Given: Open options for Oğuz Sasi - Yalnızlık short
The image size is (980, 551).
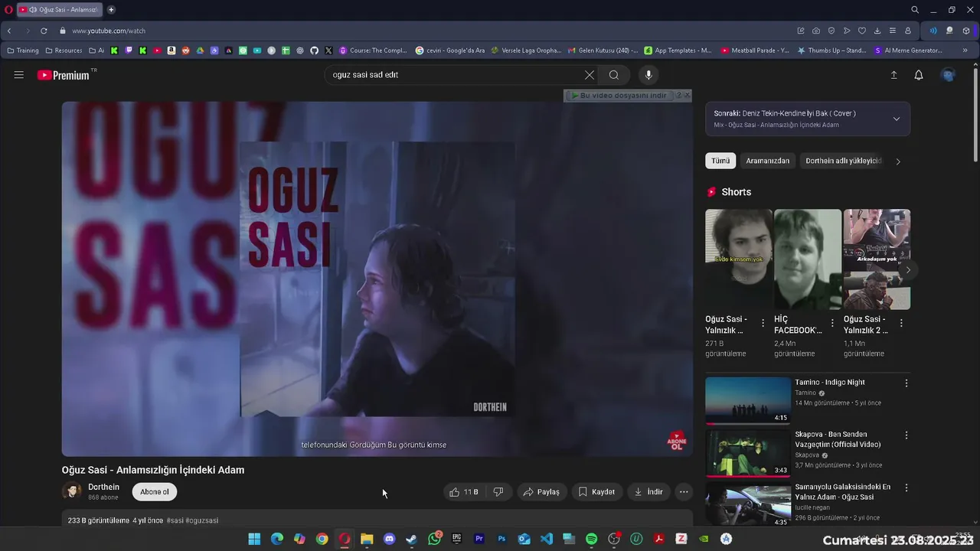Looking at the screenshot, I should [x=763, y=324].
